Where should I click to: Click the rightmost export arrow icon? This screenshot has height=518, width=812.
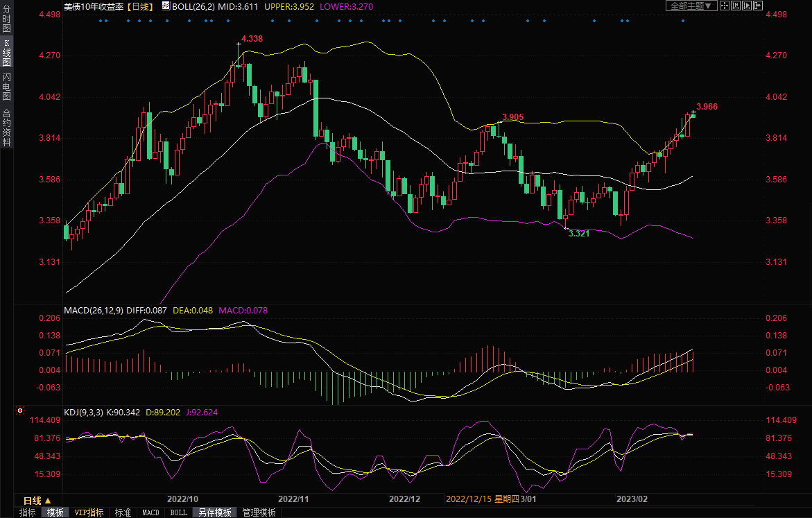[x=758, y=6]
